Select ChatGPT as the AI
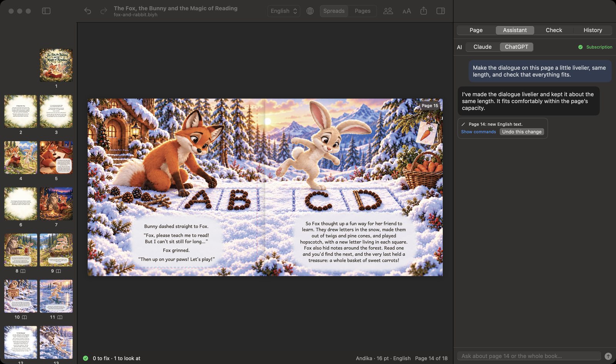The width and height of the screenshot is (616, 364). point(516,47)
